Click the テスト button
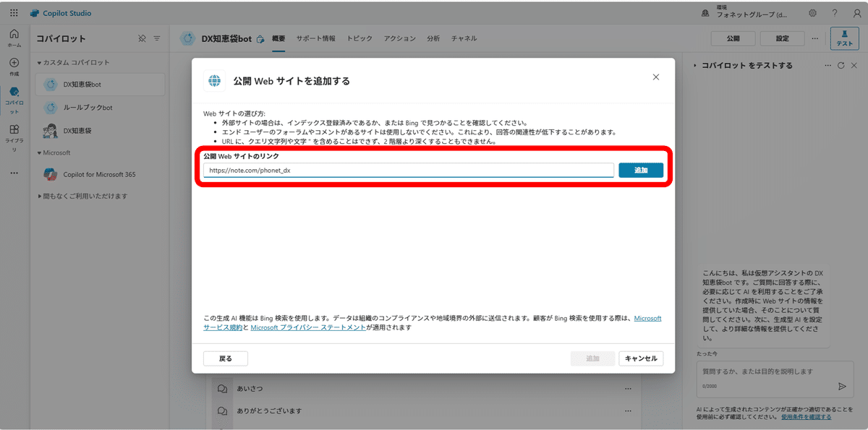The image size is (868, 430). pyautogui.click(x=844, y=38)
